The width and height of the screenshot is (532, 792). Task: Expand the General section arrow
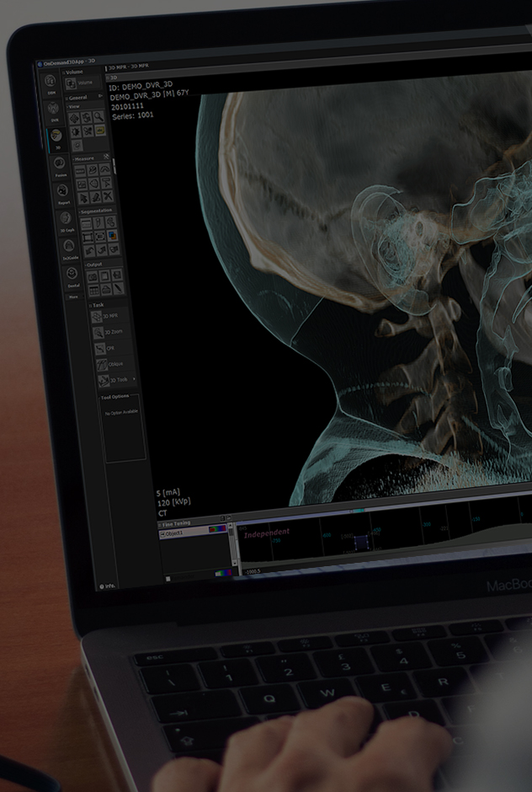(100, 96)
